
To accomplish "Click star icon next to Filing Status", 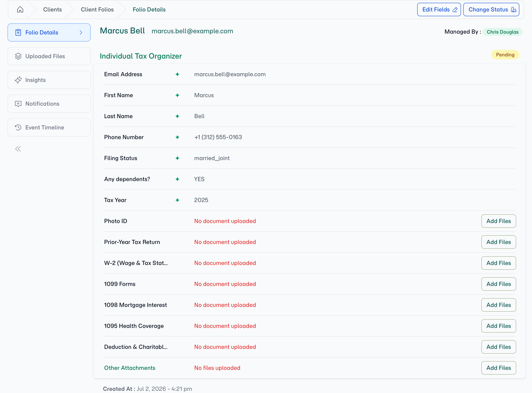I will (x=177, y=158).
